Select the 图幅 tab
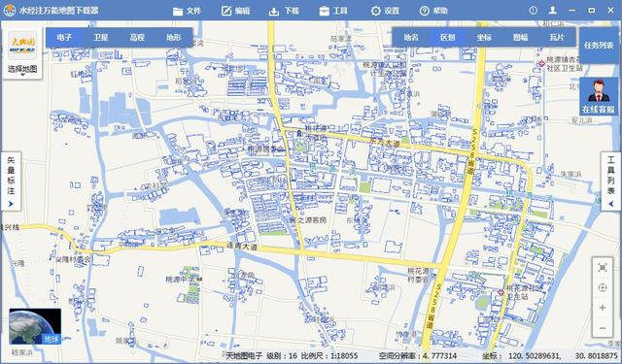The height and width of the screenshot is (364, 622). point(521,37)
